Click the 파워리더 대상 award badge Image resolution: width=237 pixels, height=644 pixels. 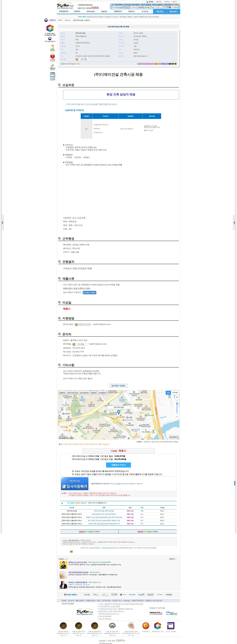(x=131, y=625)
